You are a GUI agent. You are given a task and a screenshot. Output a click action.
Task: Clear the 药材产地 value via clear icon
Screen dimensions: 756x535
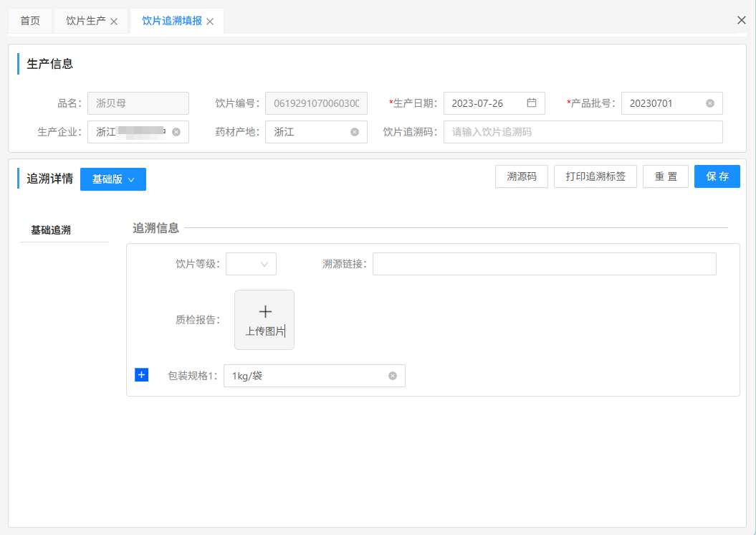pos(355,132)
